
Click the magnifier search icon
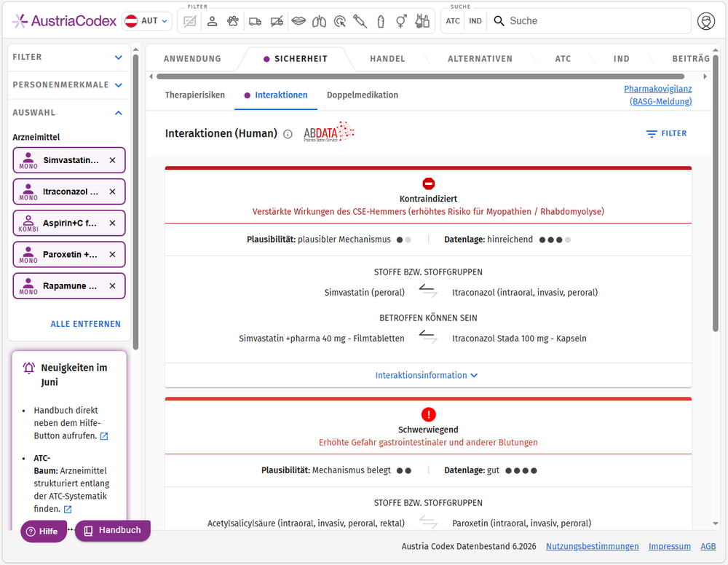tap(499, 21)
